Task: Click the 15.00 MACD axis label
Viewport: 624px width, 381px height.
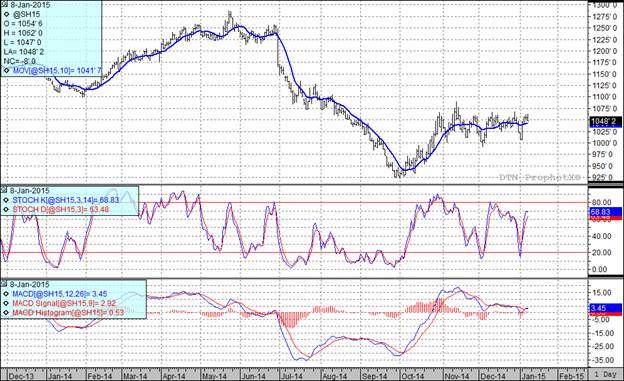Action: pos(601,293)
